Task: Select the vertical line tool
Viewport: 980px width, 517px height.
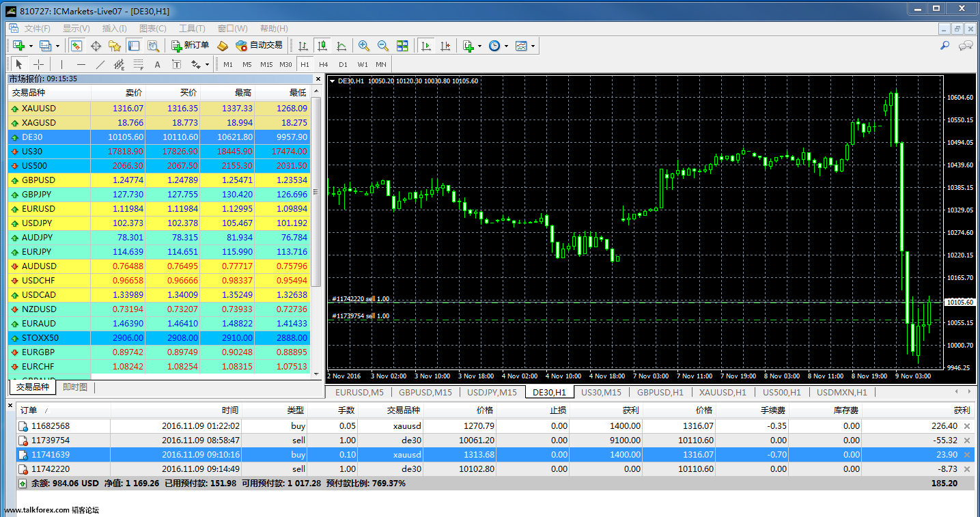Action: [61, 64]
